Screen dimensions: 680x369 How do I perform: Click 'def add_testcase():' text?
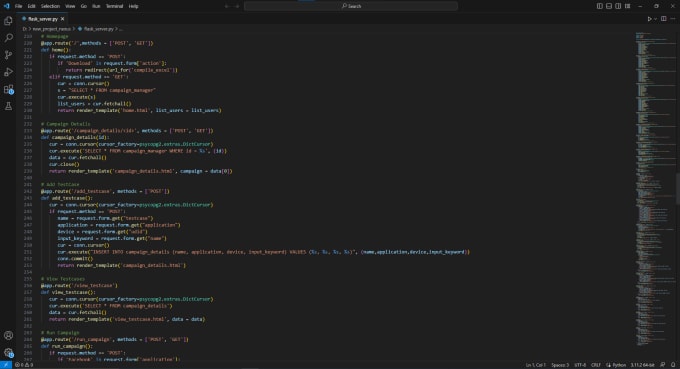coord(67,198)
